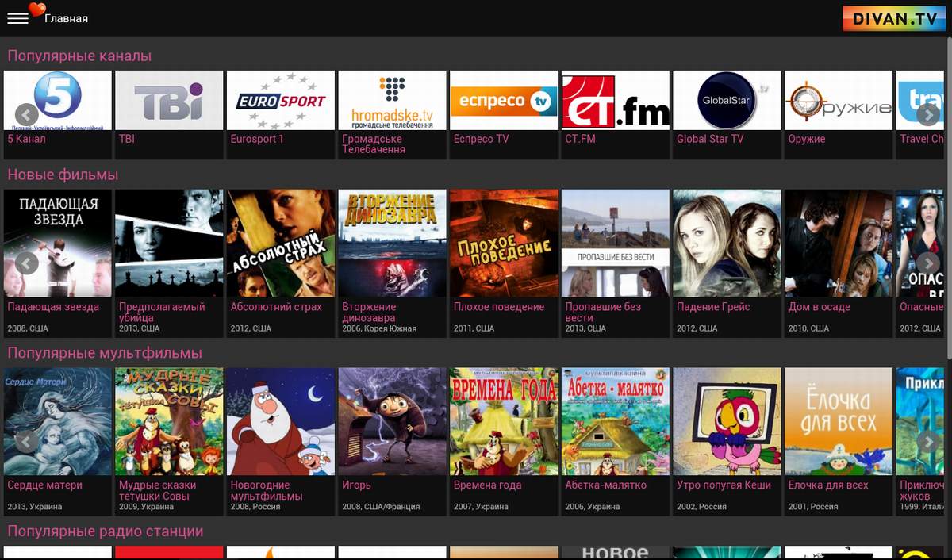Click the Плохое поведение movie title
This screenshot has width=952, height=560.
tap(499, 307)
